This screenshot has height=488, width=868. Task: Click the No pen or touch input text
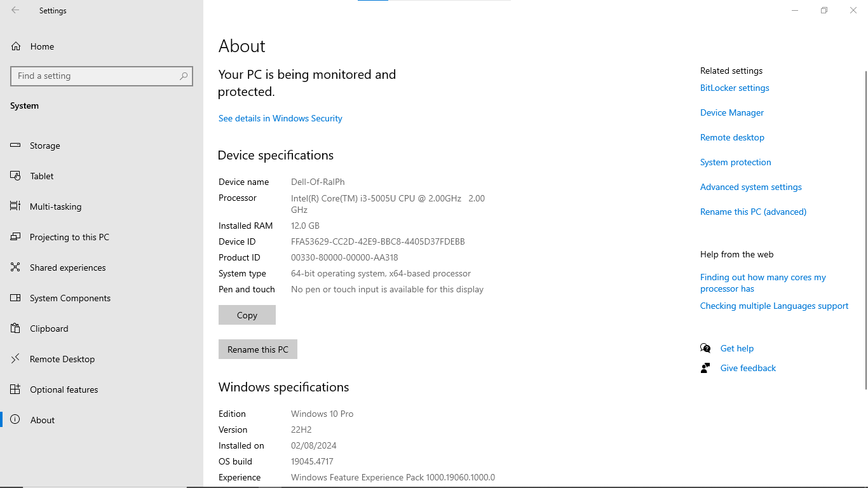pyautogui.click(x=387, y=289)
